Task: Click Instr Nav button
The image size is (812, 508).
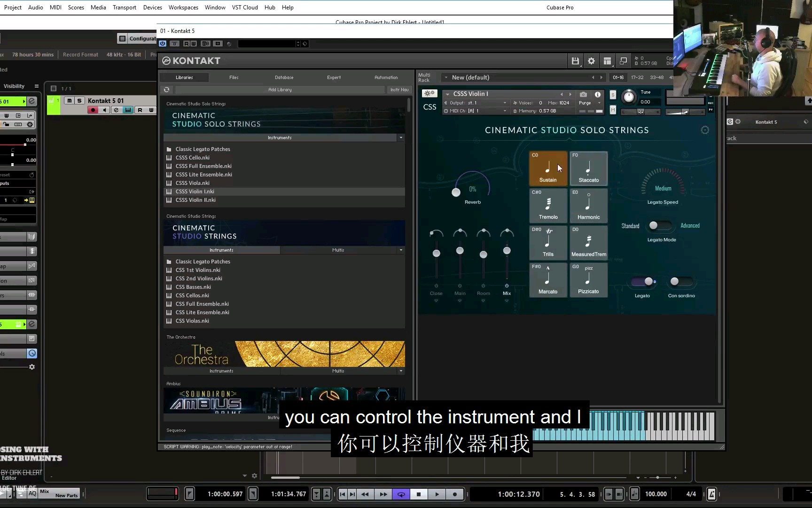Action: click(x=399, y=89)
